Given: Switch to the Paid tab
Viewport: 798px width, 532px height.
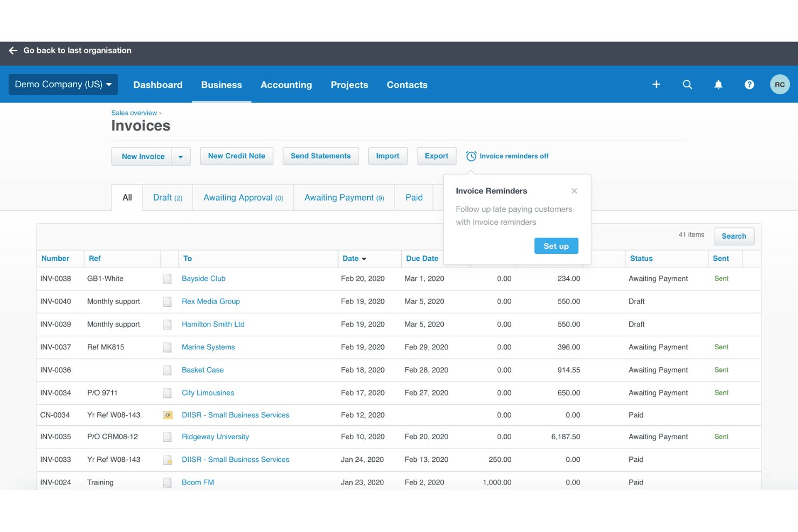Looking at the screenshot, I should point(414,198).
